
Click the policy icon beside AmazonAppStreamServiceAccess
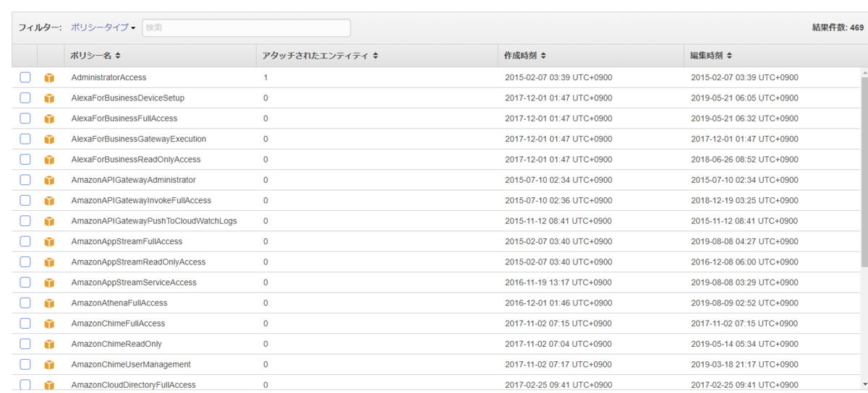click(49, 282)
